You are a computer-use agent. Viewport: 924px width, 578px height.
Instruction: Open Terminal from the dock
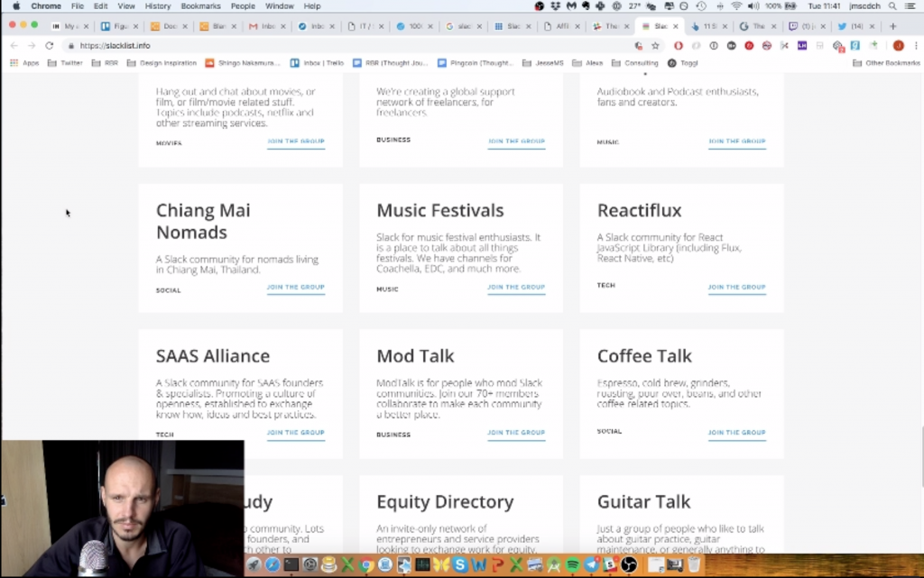(x=291, y=565)
